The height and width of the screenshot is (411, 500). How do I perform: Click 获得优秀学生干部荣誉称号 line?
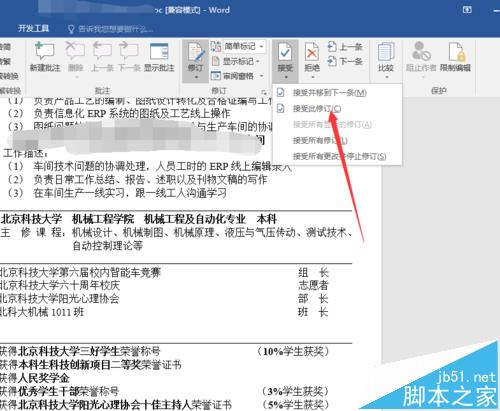pyautogui.click(x=60, y=391)
